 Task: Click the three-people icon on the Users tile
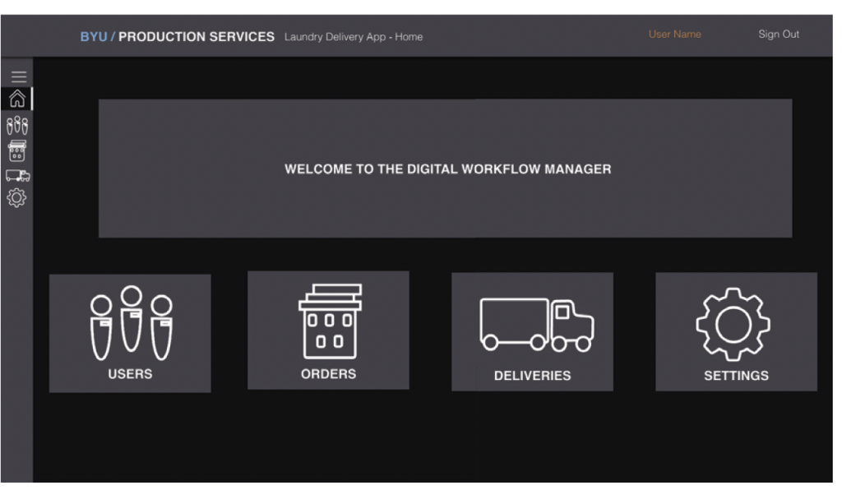(131, 323)
